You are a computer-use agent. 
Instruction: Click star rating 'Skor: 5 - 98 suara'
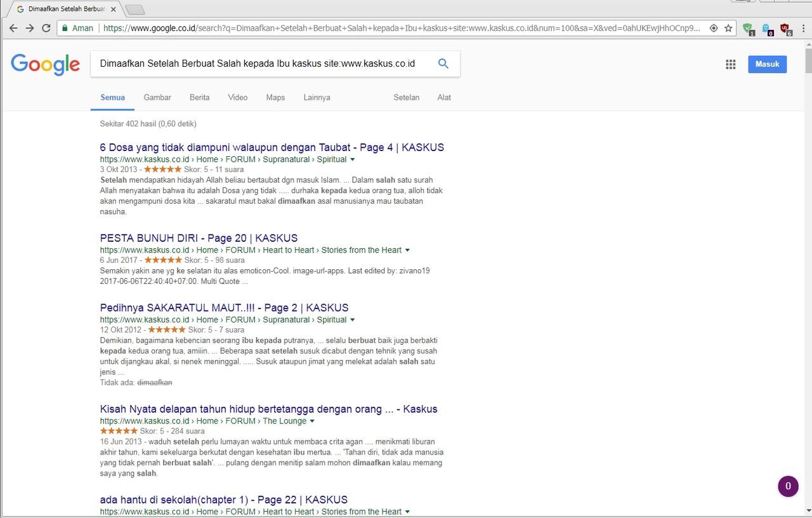point(194,260)
